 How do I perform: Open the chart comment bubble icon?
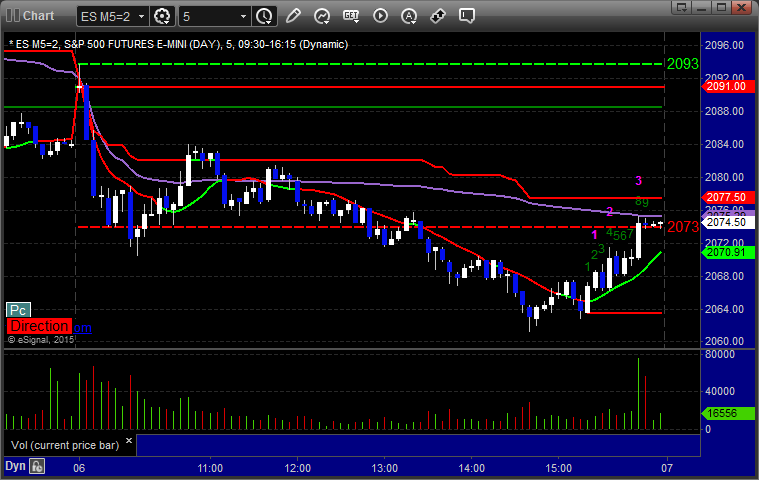coord(467,16)
